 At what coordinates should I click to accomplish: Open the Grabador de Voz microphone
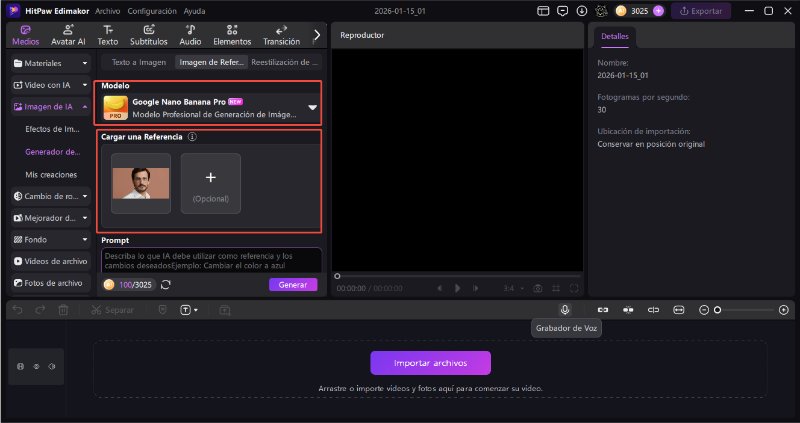[565, 310]
